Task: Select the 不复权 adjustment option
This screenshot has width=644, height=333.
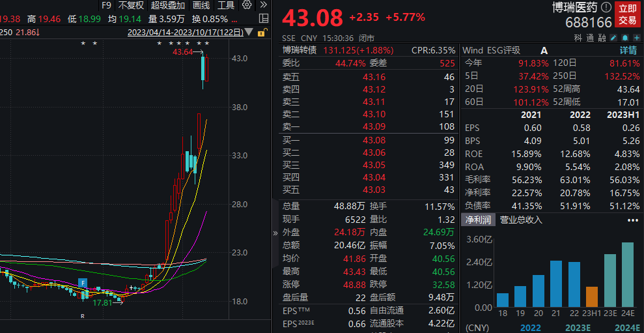Action: coord(131,5)
